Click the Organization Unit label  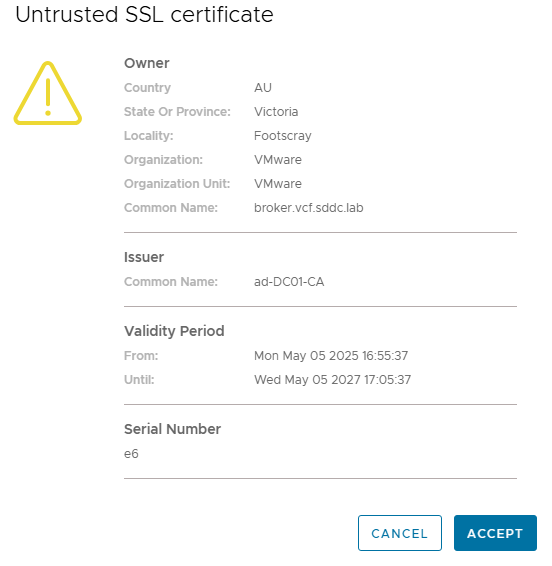coord(177,184)
